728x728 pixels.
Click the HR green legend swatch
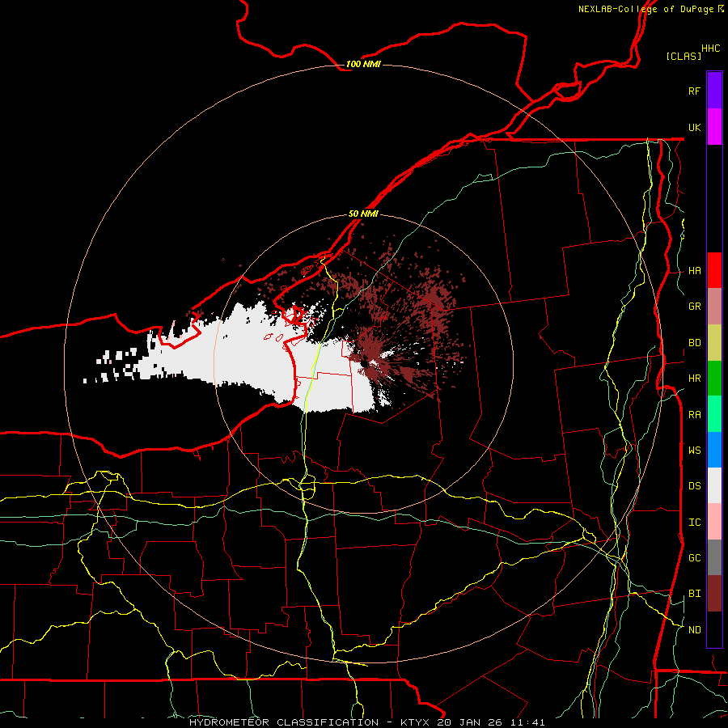coord(714,378)
